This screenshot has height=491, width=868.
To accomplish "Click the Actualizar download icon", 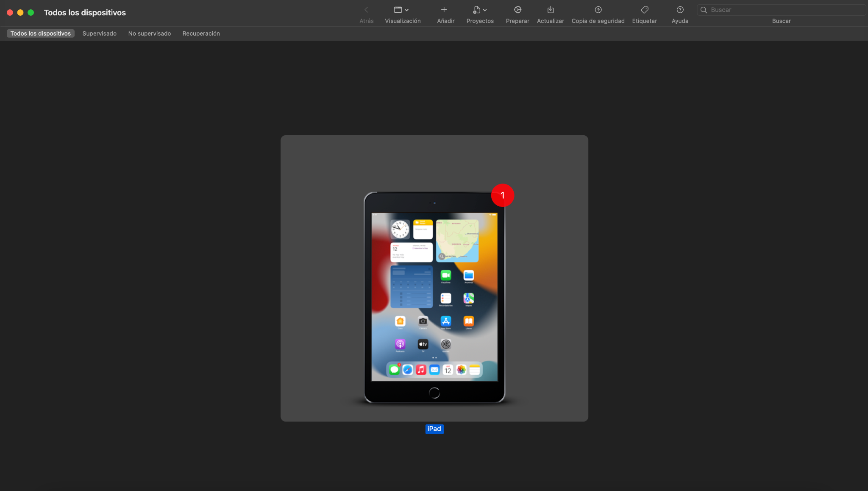I will point(550,10).
